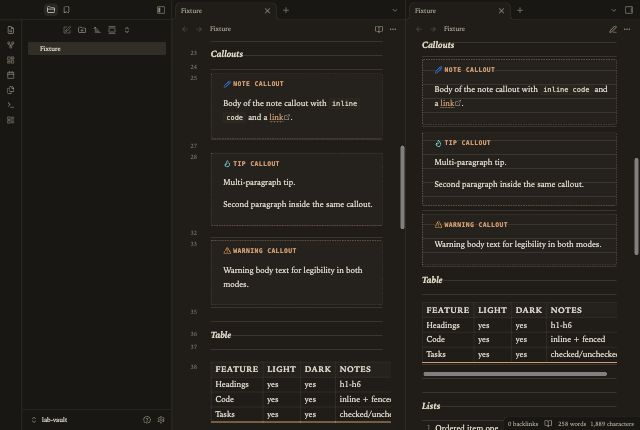
Task: Collapse the left sidebar with toggle icon
Action: click(x=161, y=10)
